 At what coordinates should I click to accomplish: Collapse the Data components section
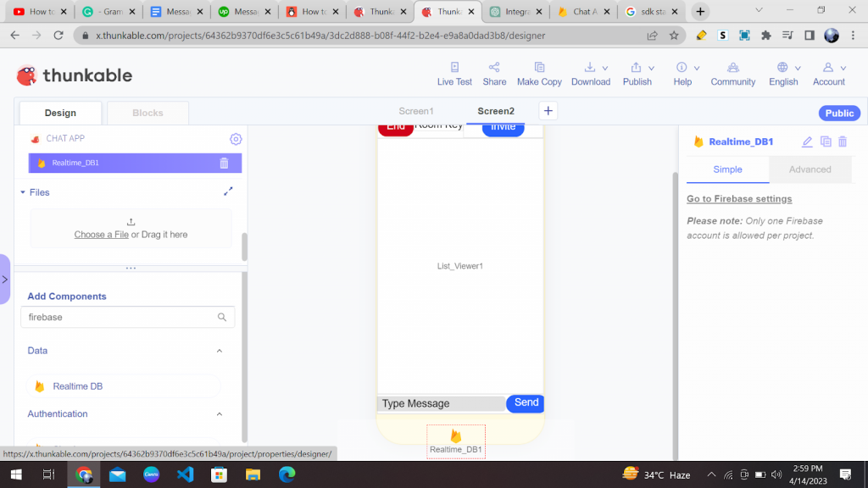coord(219,350)
